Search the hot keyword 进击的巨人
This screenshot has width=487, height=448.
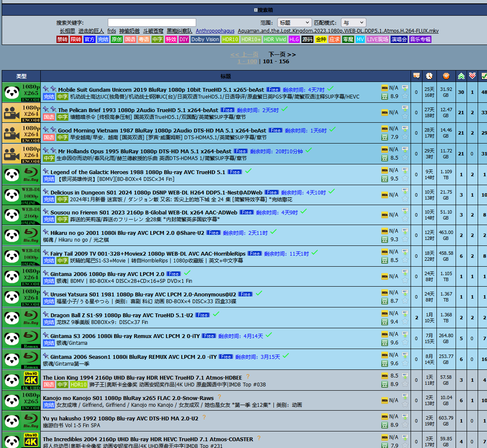91,31
